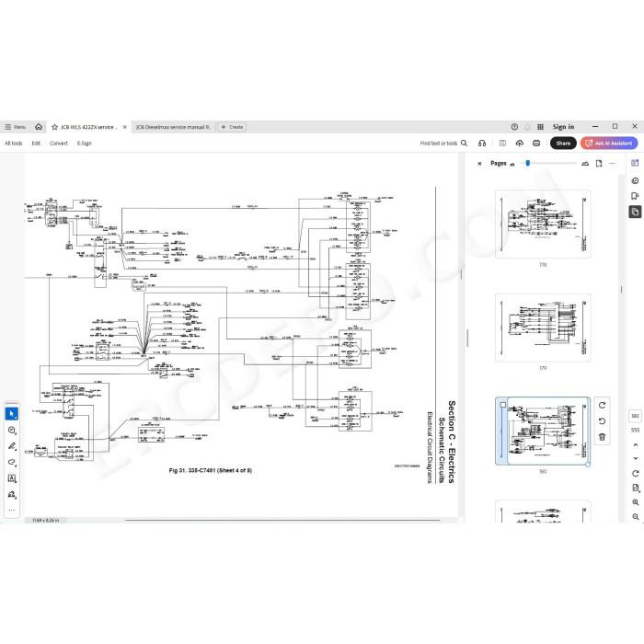
Task: Open the Convert menu
Action: (59, 143)
